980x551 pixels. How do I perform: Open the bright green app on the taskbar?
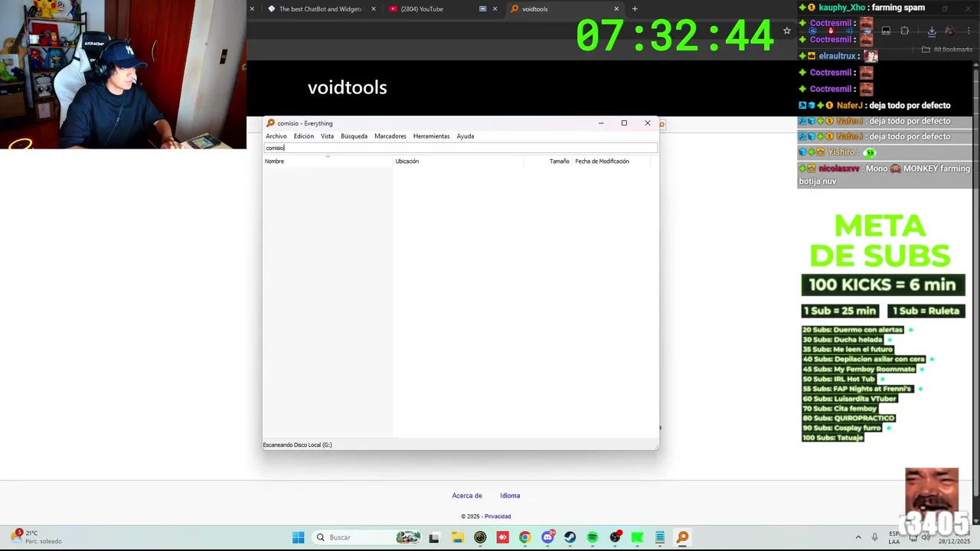coord(637,537)
